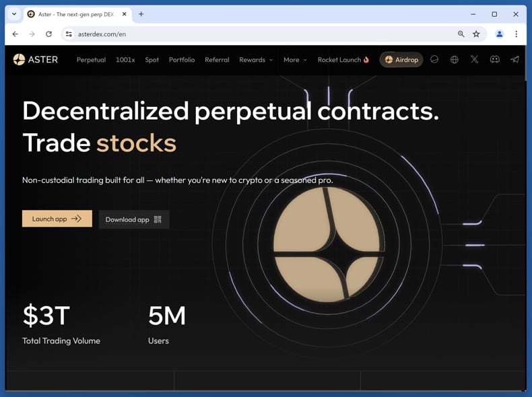This screenshot has height=397, width=532.
Task: Click the QR code icon in Download app
Action: [x=158, y=219]
